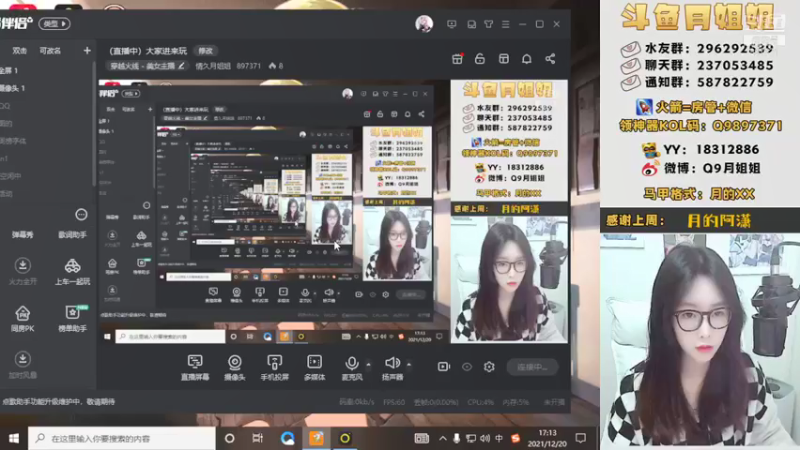Viewport: 800px width, 450px height.
Task: Open the layout template icon
Action: tap(504, 59)
